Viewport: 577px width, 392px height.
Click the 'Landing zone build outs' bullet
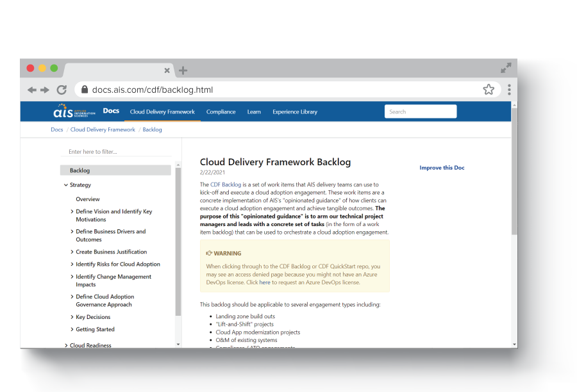(x=245, y=316)
